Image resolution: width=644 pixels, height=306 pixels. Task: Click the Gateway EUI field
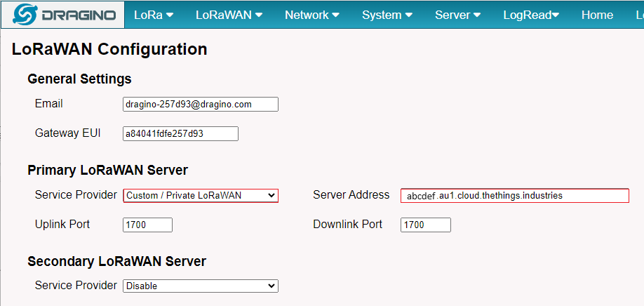(180, 133)
